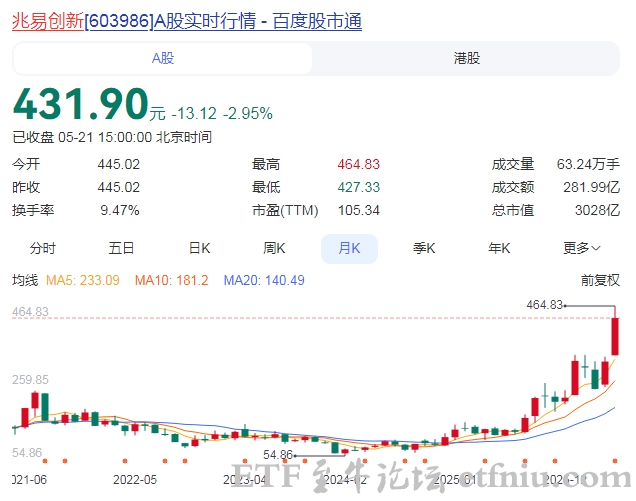
Task: Click the 最低 value 427.33
Action: (359, 187)
